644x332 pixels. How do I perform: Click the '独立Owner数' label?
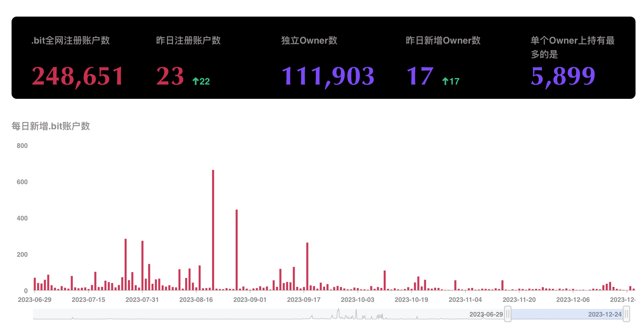tap(309, 41)
